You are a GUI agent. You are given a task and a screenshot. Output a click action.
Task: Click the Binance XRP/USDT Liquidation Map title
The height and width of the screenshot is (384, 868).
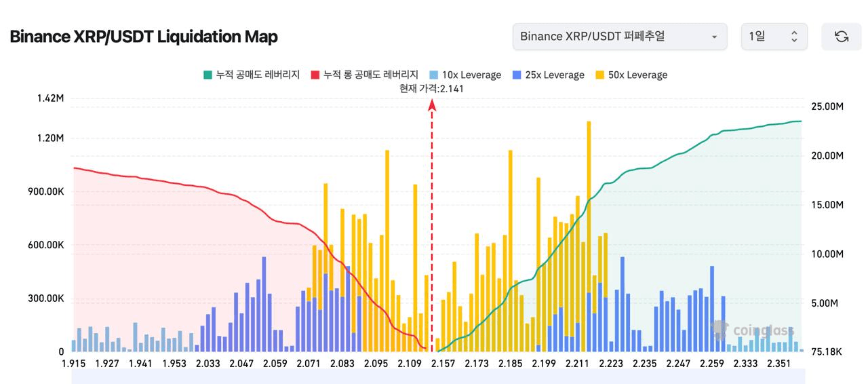144,37
